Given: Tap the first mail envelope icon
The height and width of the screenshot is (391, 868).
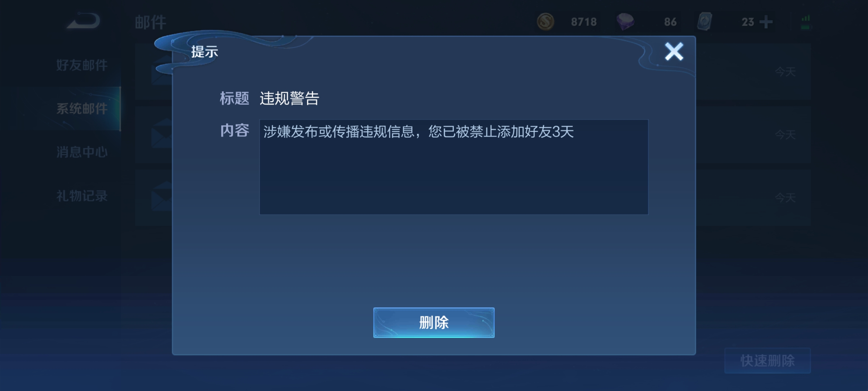Looking at the screenshot, I should pos(161,71).
